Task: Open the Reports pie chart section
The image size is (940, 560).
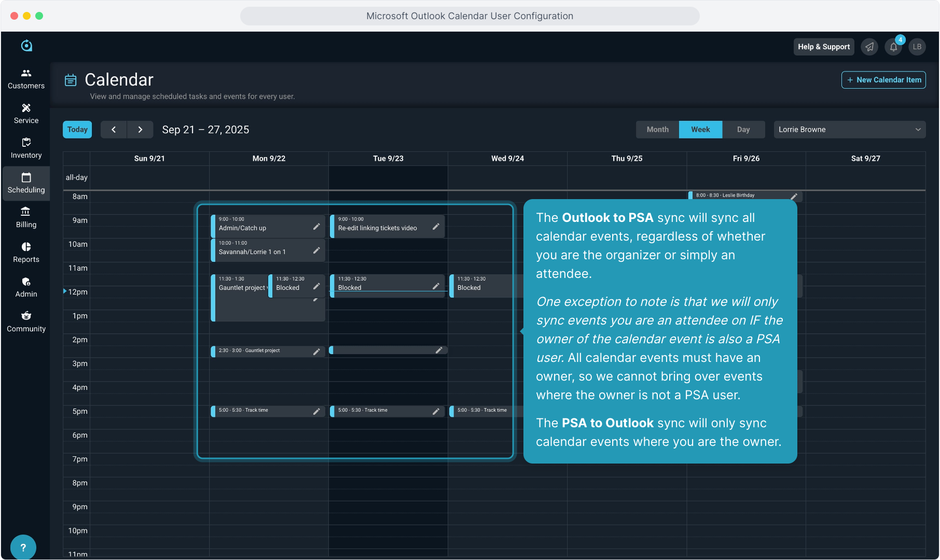Action: click(x=26, y=253)
